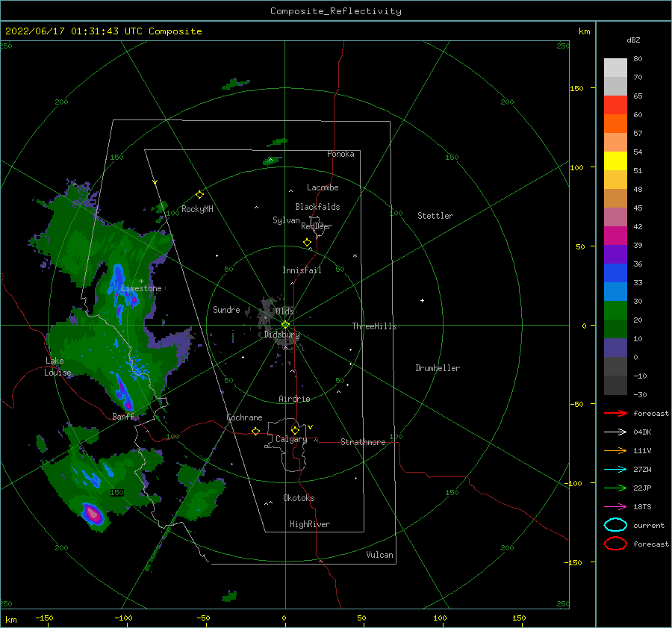Click the Airdrie city label
Screen dimensions: 672x628
294,399
